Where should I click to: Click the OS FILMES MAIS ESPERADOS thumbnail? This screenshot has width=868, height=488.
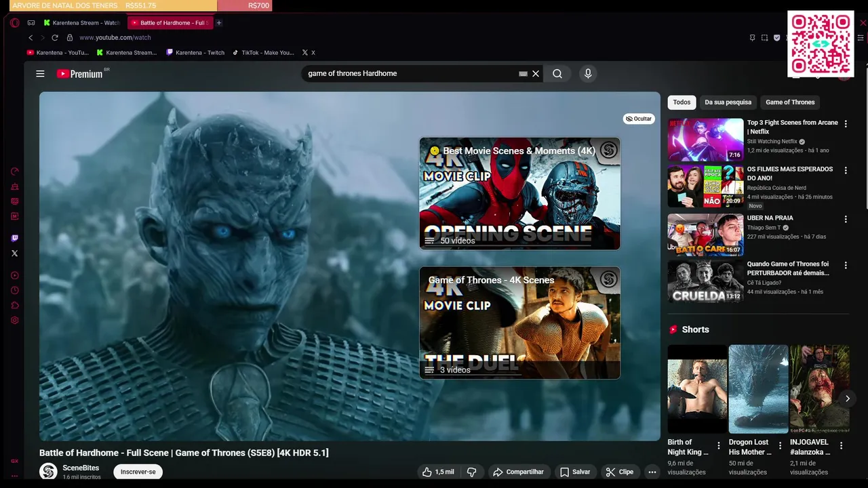705,186
